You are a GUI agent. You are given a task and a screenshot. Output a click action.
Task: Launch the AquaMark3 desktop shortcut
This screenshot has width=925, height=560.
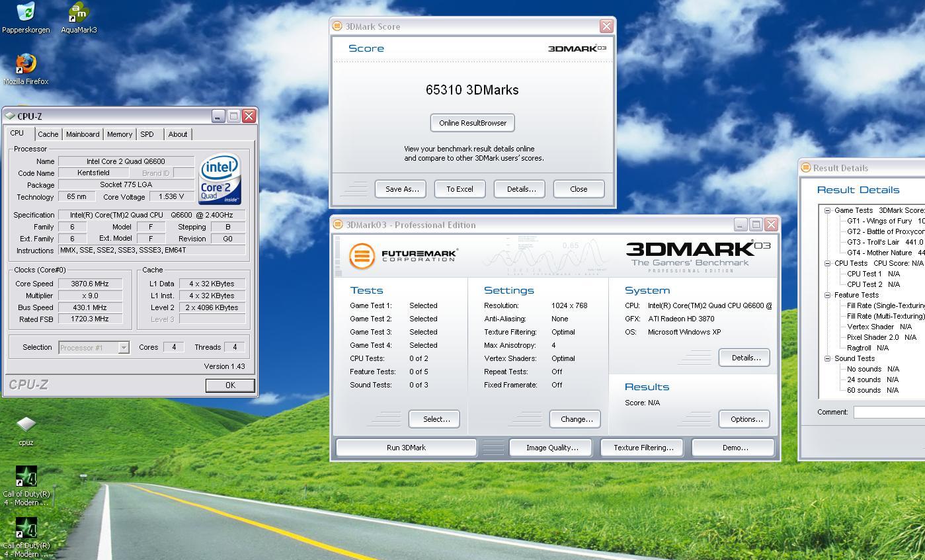pyautogui.click(x=79, y=18)
